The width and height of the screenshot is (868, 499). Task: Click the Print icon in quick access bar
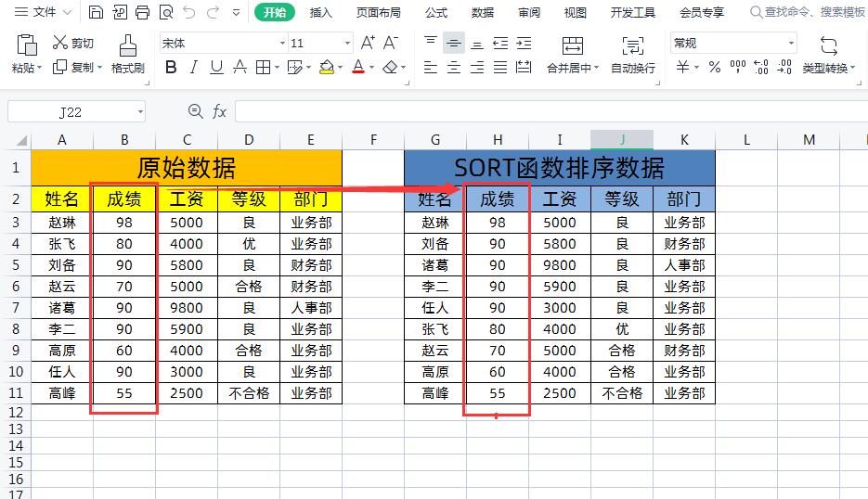pyautogui.click(x=142, y=13)
